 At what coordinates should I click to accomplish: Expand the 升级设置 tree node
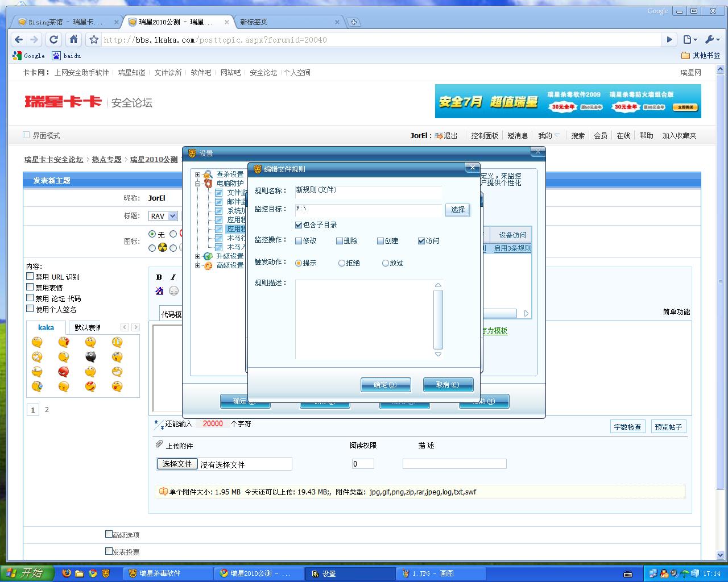tap(198, 256)
